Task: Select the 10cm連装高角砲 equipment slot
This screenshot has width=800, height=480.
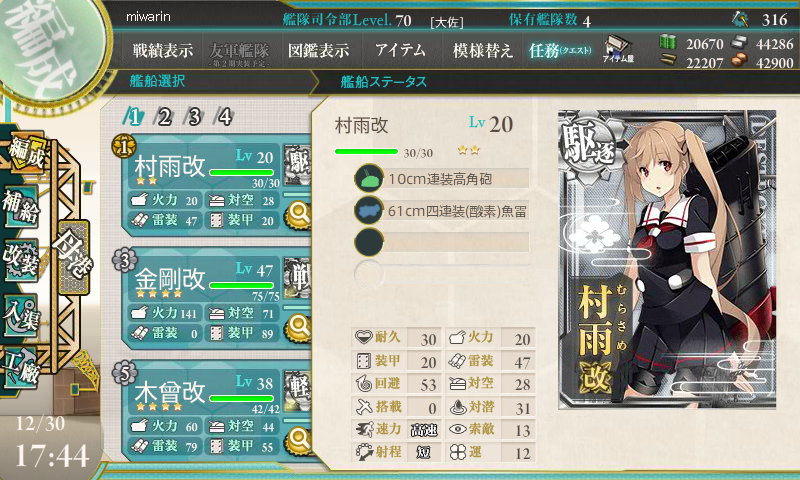Action: point(442,179)
